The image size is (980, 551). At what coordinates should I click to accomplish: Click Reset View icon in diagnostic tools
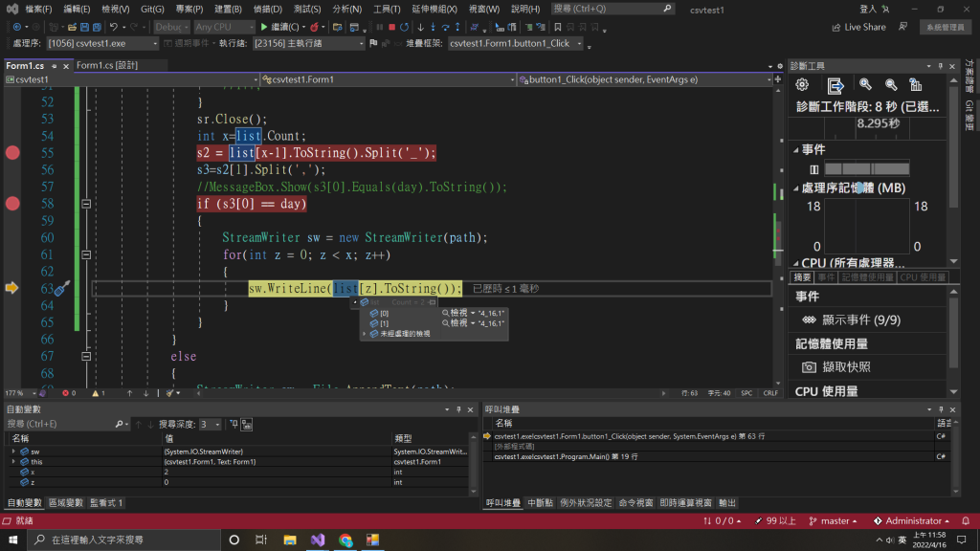tap(916, 84)
